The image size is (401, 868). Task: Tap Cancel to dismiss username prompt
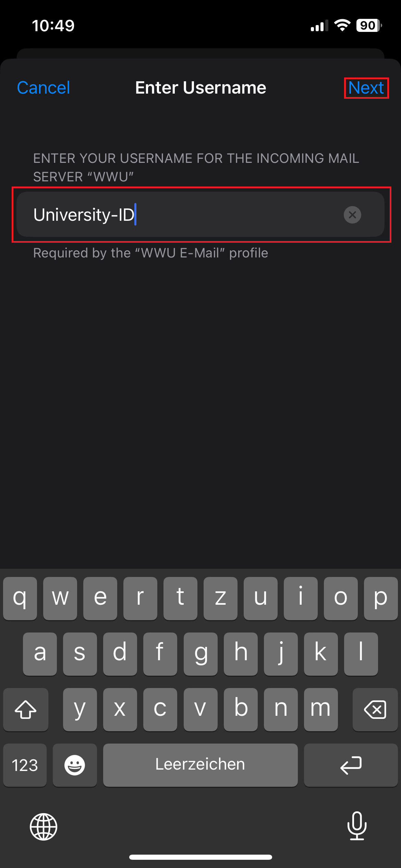click(x=44, y=88)
